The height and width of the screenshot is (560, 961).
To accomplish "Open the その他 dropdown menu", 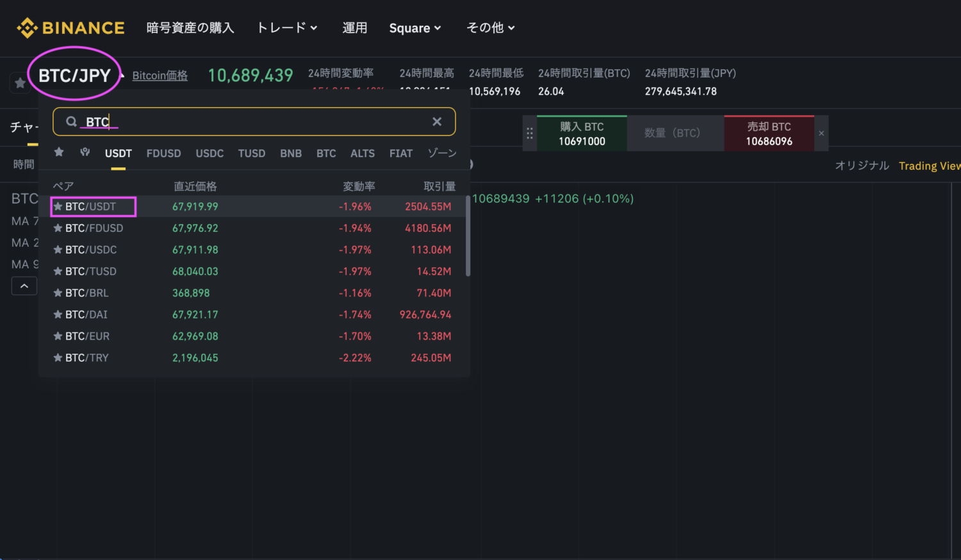I will 490,28.
